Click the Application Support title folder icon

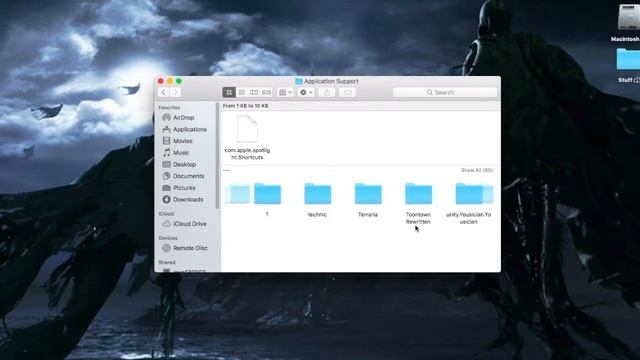tap(299, 81)
